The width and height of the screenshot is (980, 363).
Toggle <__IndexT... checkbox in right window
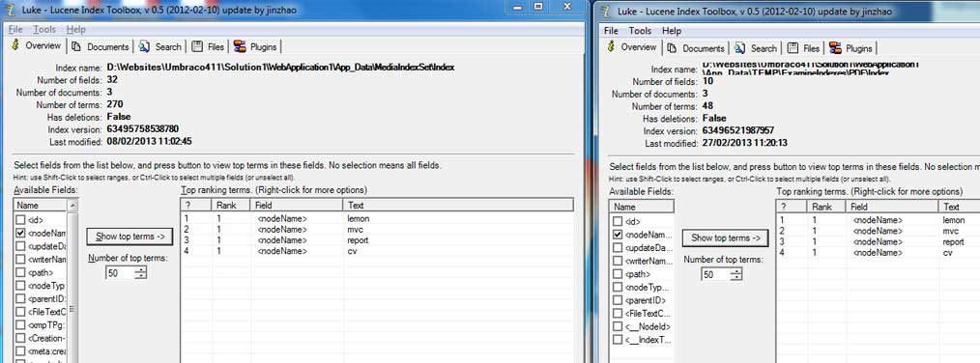[x=618, y=340]
